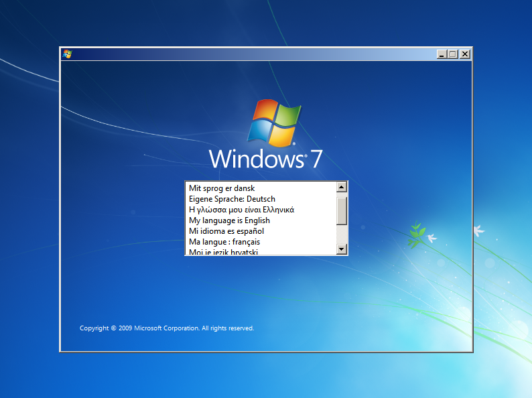Maximize the Windows 7 setup window
Viewport: 532px width, 398px height.
(x=453, y=54)
